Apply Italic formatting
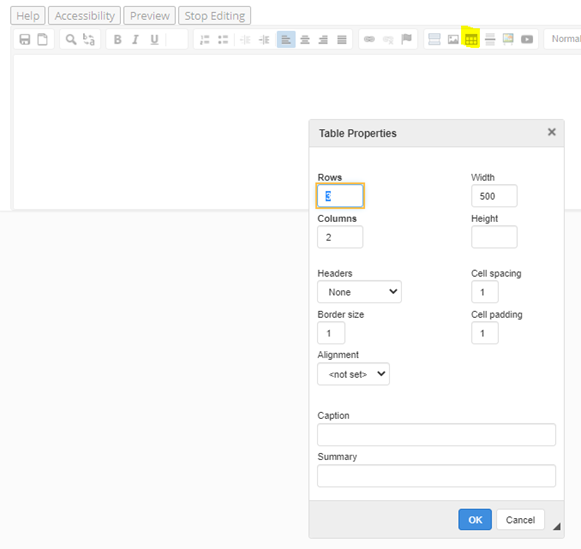The height and width of the screenshot is (549, 581). point(136,39)
